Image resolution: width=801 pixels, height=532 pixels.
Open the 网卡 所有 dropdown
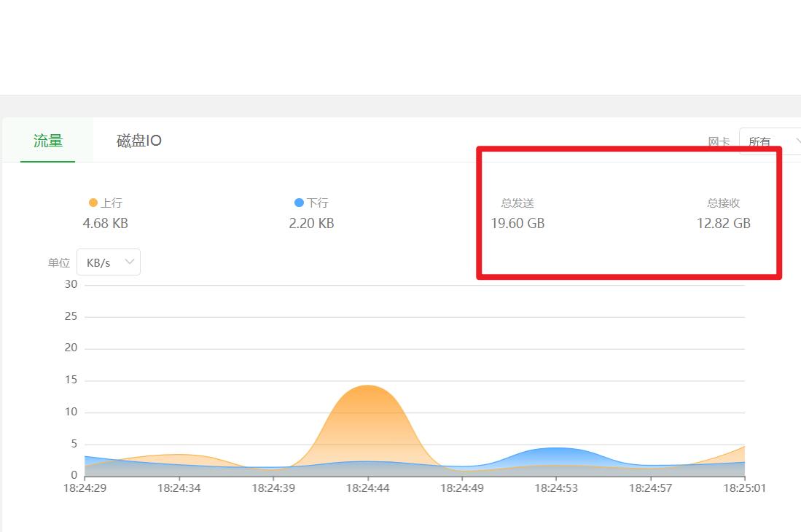(x=770, y=141)
